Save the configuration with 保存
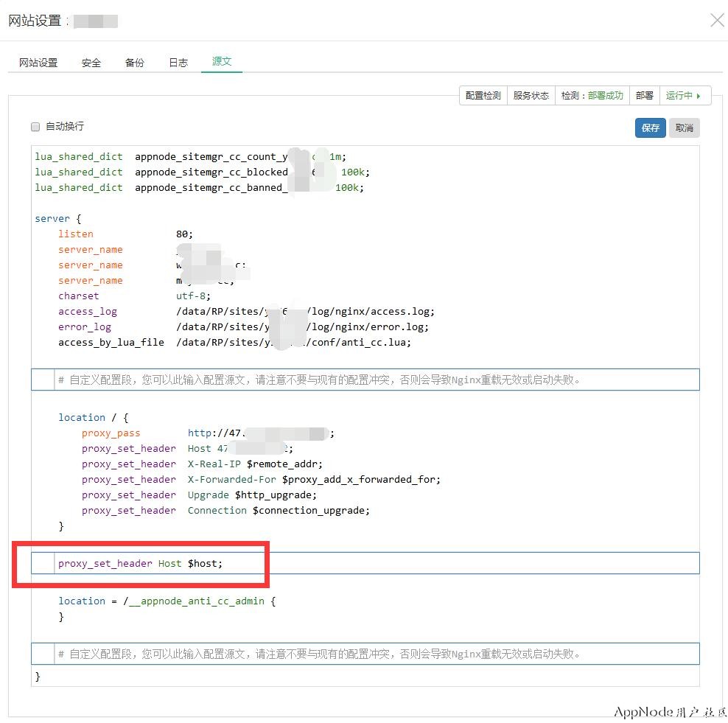728x723 pixels. [650, 128]
